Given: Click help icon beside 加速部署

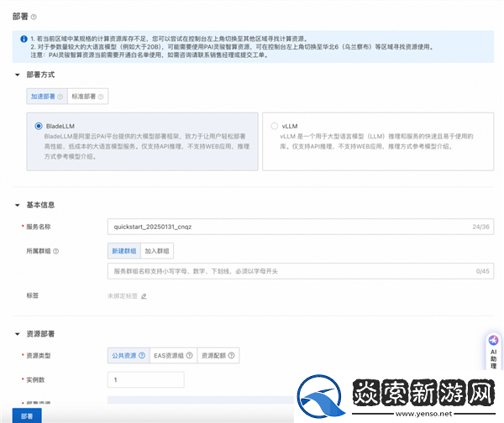Looking at the screenshot, I should (60, 97).
